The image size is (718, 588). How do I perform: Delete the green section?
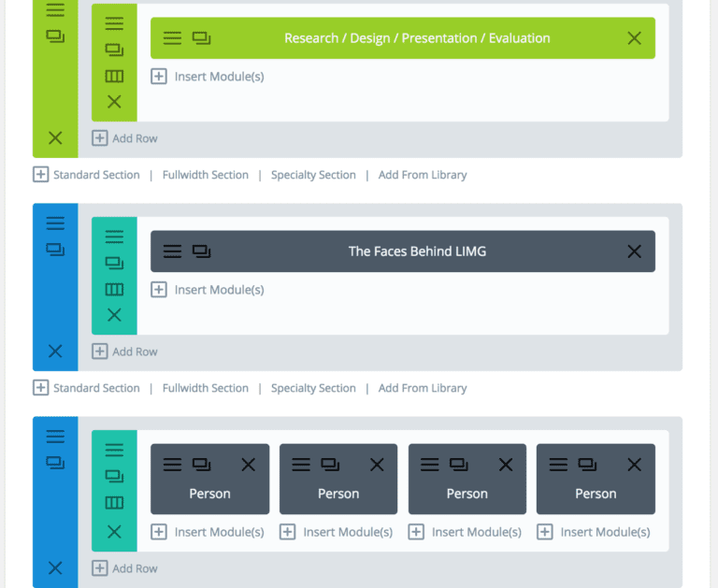point(55,137)
